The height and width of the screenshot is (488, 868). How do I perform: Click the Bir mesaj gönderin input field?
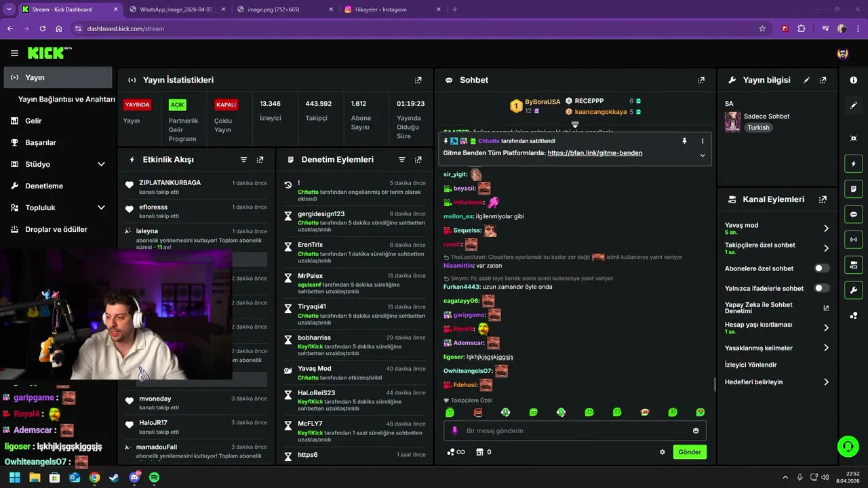click(x=575, y=430)
